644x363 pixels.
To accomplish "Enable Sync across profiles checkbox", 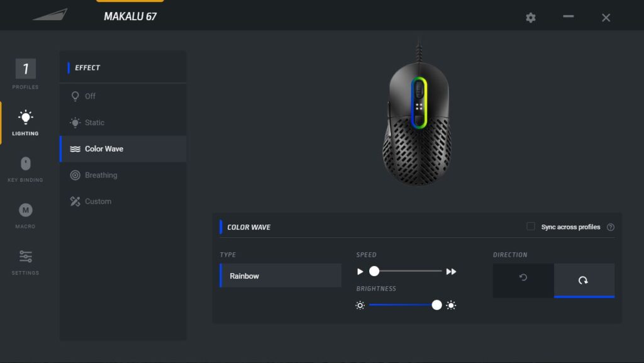I will tap(531, 226).
